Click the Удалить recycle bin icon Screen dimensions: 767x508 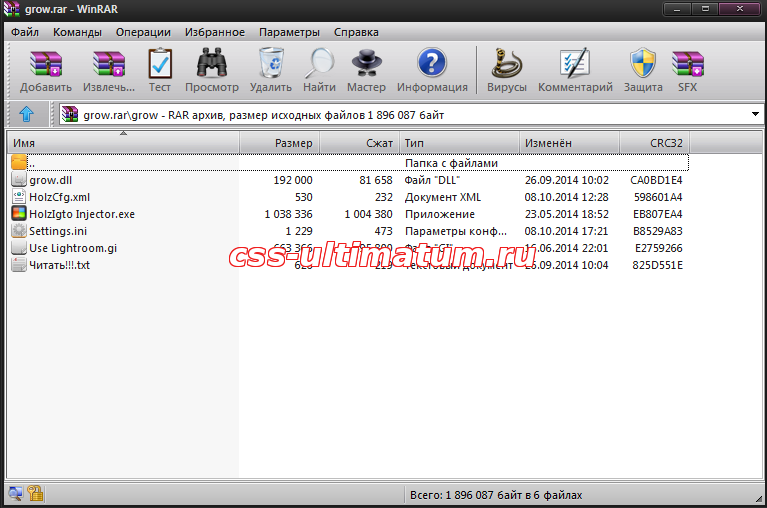point(271,63)
